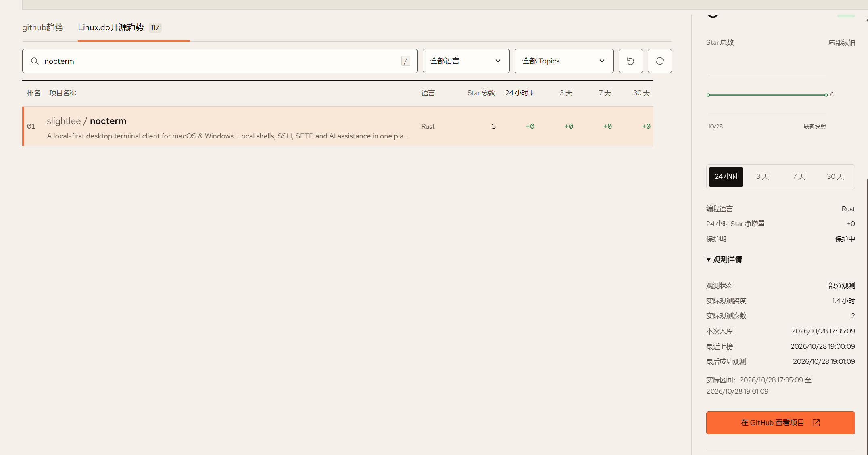Sort by the 7天 column header
The height and width of the screenshot is (455, 868).
(x=605, y=93)
